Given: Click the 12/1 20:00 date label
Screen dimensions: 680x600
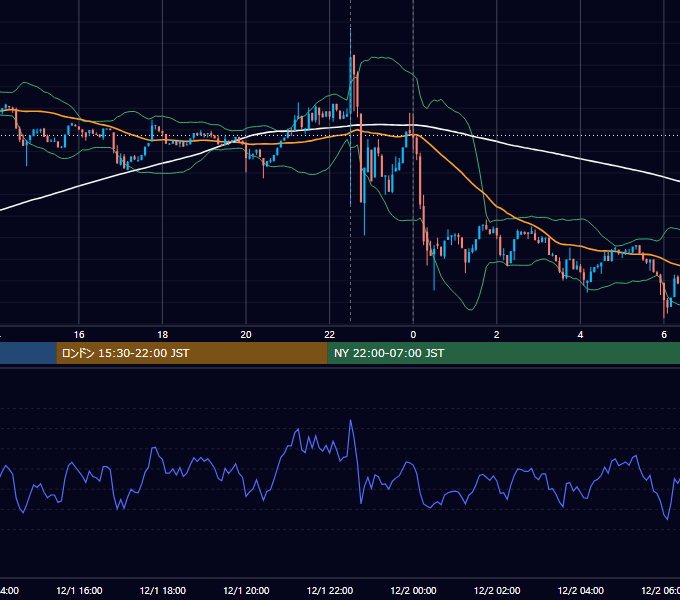Looking at the screenshot, I should click(x=246, y=590).
